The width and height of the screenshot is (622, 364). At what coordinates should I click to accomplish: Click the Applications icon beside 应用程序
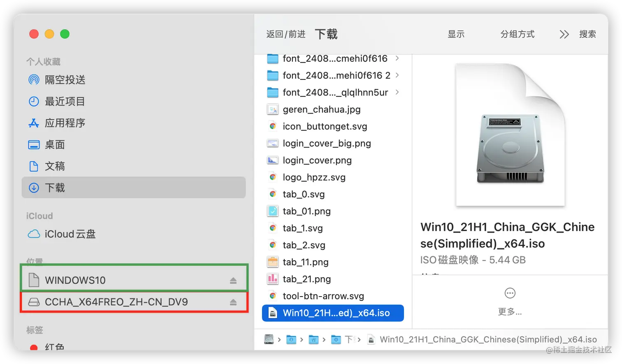click(x=34, y=123)
